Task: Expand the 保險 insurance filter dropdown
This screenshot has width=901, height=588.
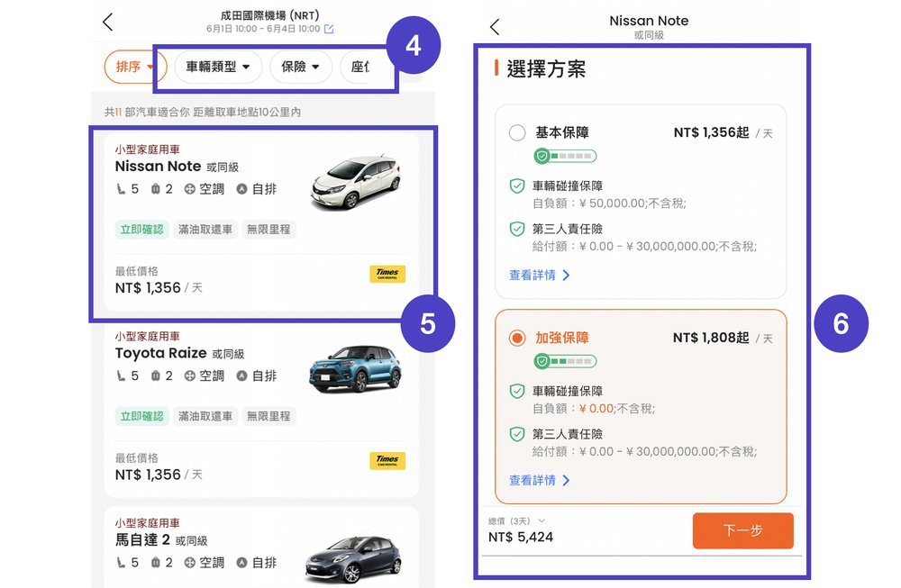Action: 300,67
